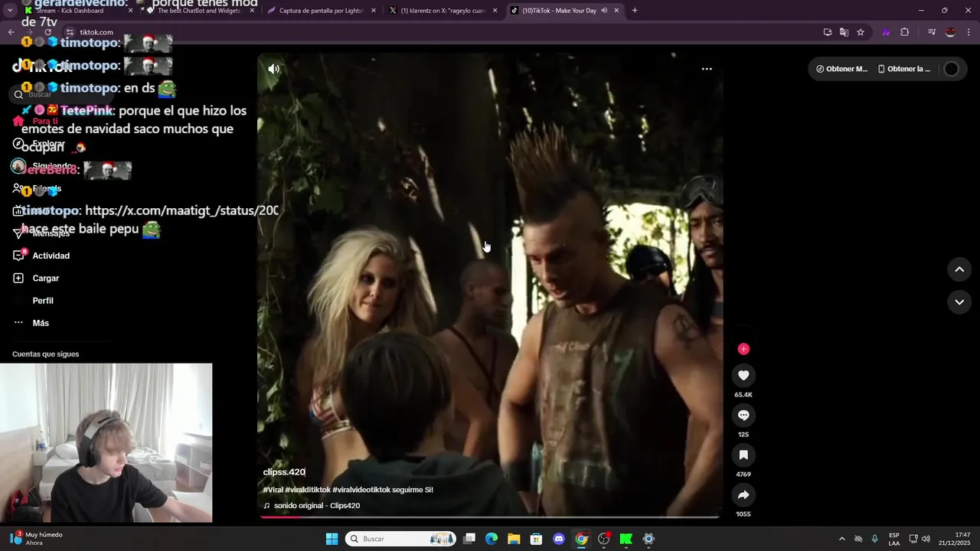Click the Explorar compass icon
This screenshot has height=551, width=980.
pyautogui.click(x=18, y=144)
